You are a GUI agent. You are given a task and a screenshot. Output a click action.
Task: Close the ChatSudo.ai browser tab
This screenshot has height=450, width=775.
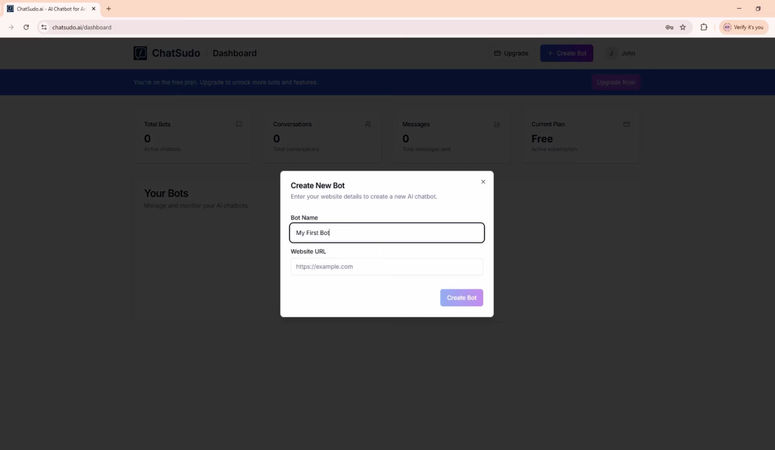click(x=93, y=9)
